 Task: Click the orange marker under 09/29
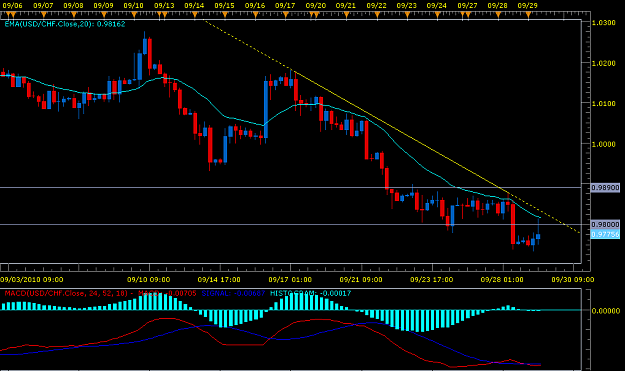pyautogui.click(x=529, y=15)
